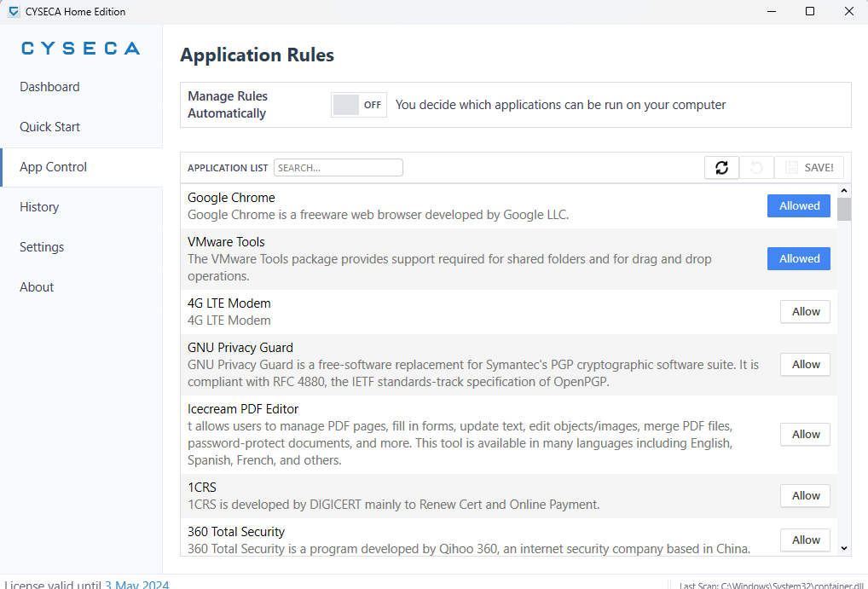This screenshot has height=589, width=868.
Task: Allow the 1CRS application
Action: [806, 496]
